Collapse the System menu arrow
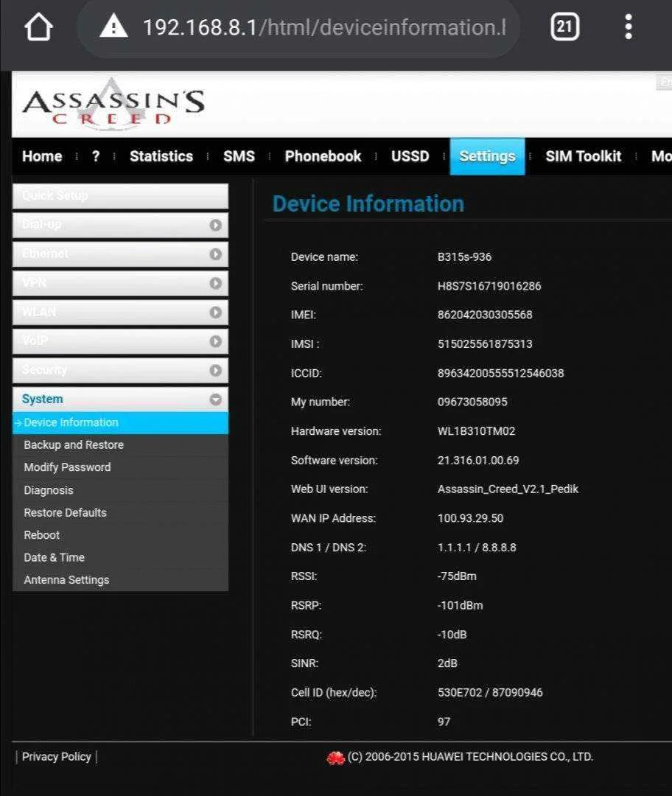 point(216,399)
